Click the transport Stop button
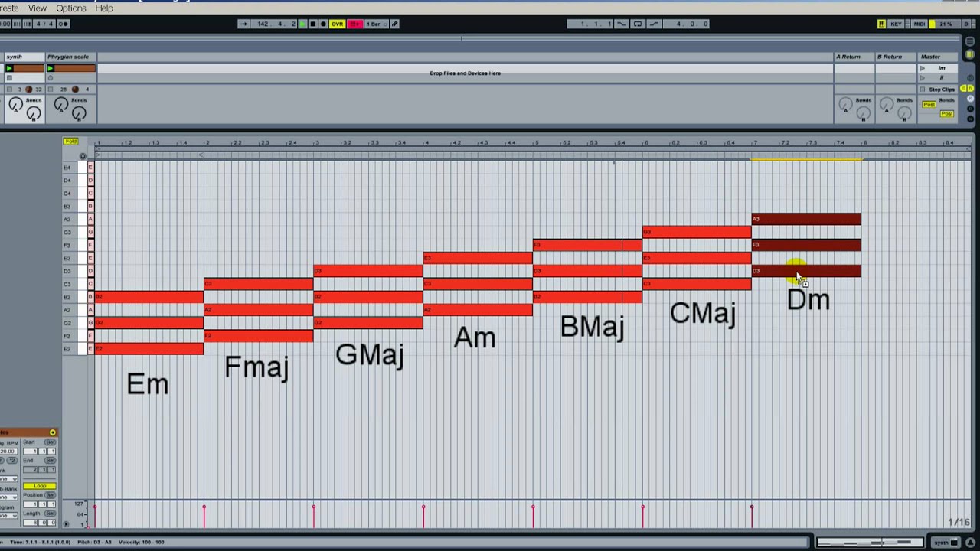This screenshot has width=980, height=551. click(x=312, y=24)
